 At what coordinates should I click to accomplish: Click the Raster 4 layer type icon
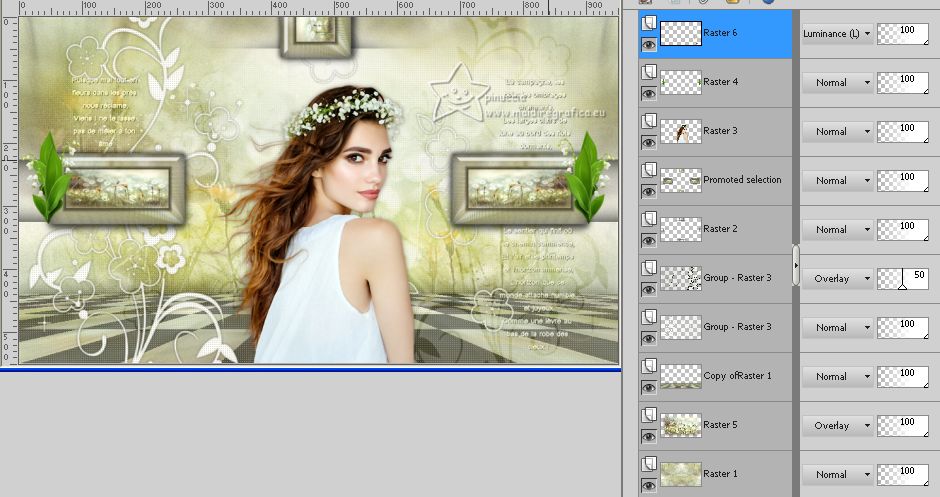[648, 73]
